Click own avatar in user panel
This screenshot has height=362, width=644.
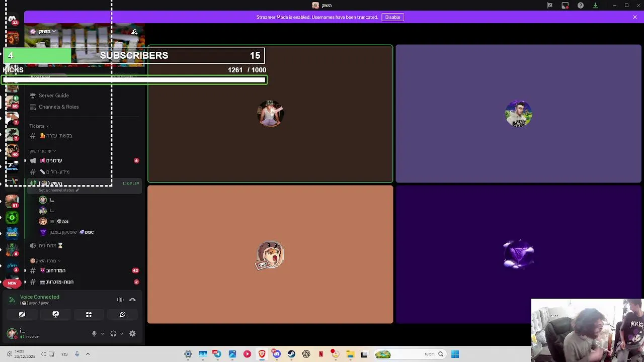tap(12, 333)
